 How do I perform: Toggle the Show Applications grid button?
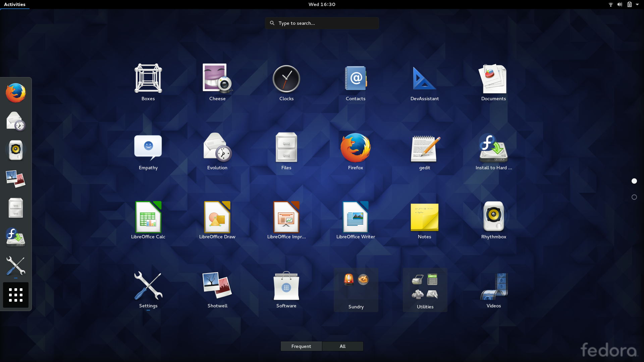[x=16, y=295]
